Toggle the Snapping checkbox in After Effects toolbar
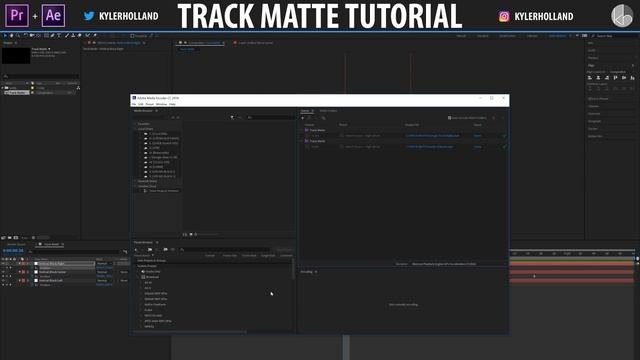The height and width of the screenshot is (360, 640). (x=132, y=36)
